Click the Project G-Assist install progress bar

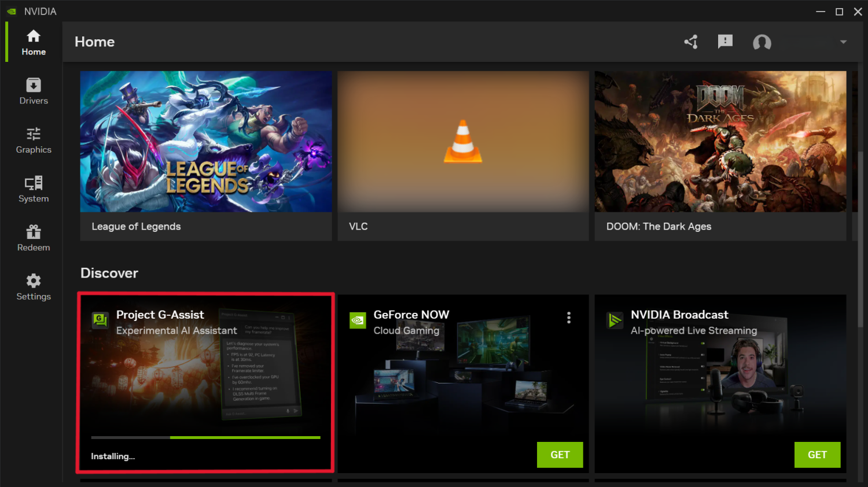(205, 438)
